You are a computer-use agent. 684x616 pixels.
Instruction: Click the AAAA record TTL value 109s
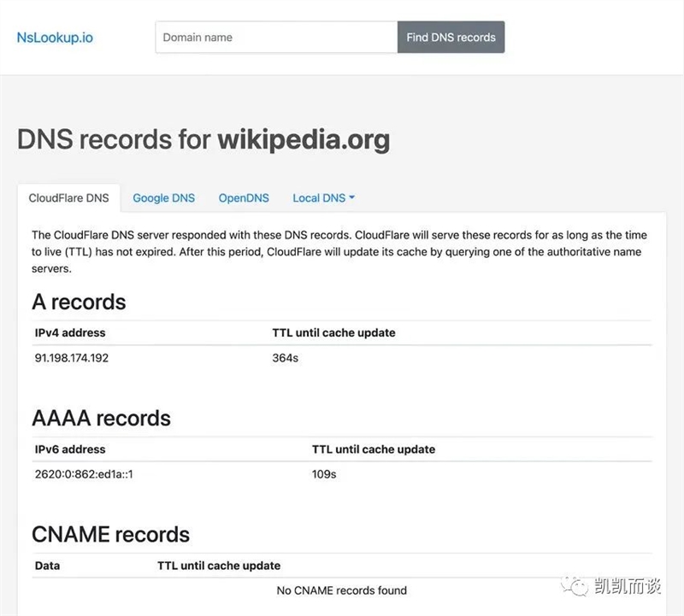pos(324,474)
